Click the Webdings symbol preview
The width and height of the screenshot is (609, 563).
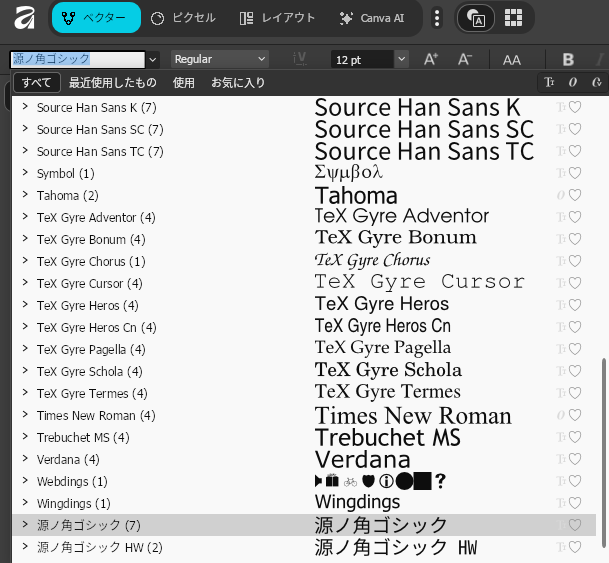coord(380,481)
